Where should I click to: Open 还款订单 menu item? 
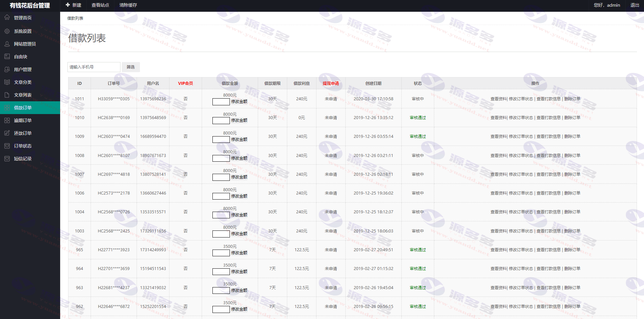point(23,133)
